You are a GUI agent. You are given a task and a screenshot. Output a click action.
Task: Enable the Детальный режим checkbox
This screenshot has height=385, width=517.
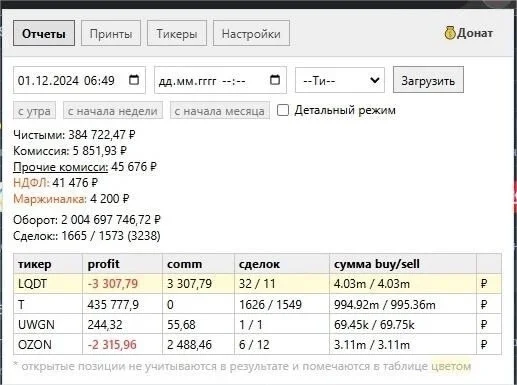click(x=283, y=110)
